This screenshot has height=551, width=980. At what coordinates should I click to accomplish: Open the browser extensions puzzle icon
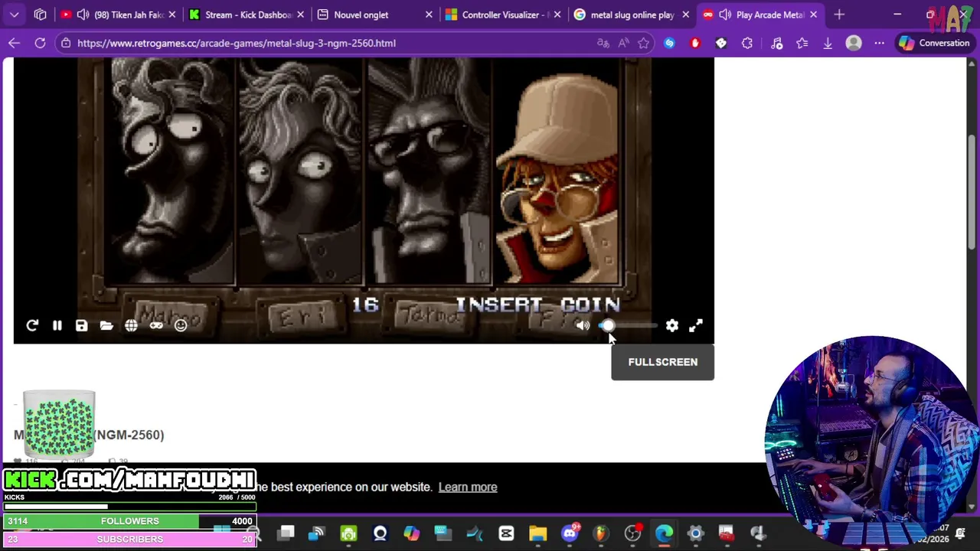(x=747, y=44)
